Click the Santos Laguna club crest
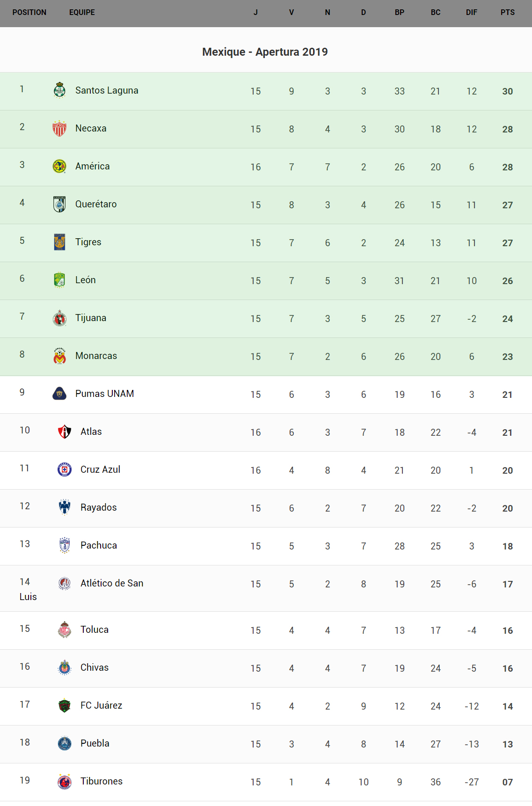Image resolution: width=532 pixels, height=806 pixels. pyautogui.click(x=59, y=90)
